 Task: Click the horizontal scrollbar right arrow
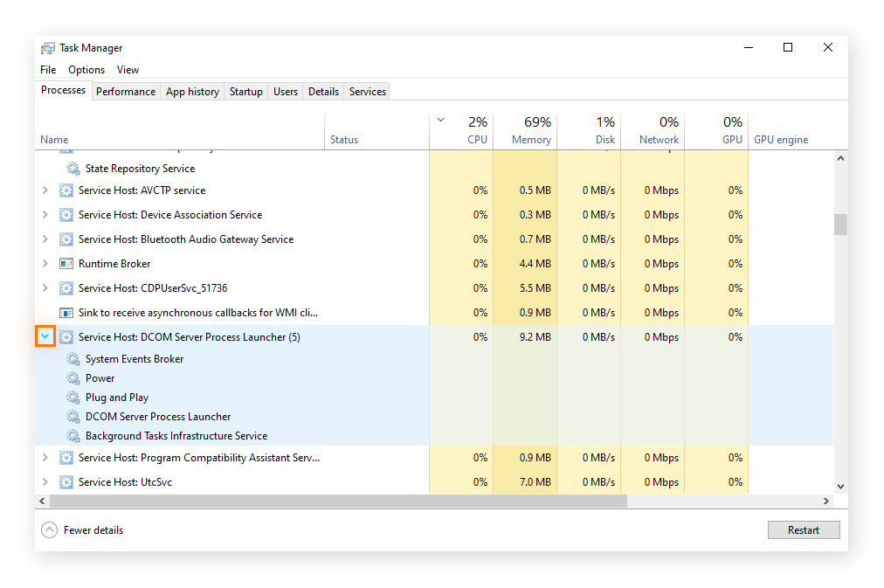[x=826, y=502]
